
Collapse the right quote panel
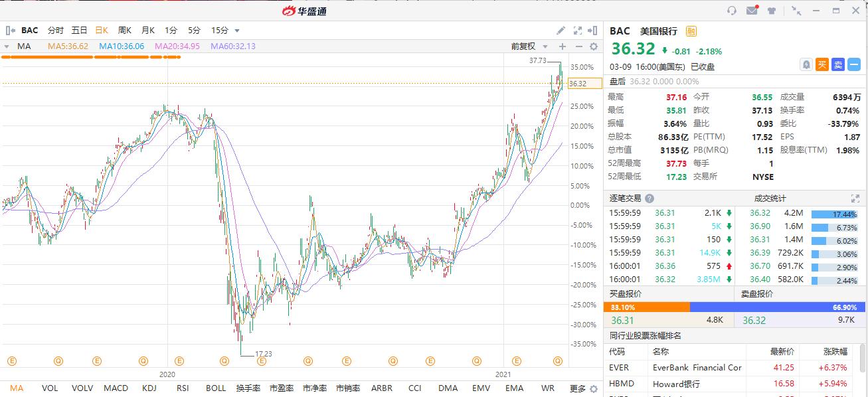(593, 31)
